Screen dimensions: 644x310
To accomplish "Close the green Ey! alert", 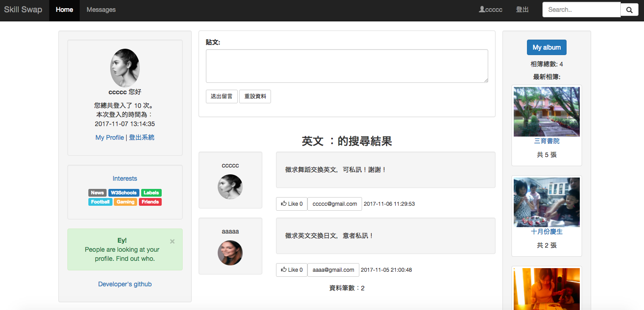I will (172, 241).
